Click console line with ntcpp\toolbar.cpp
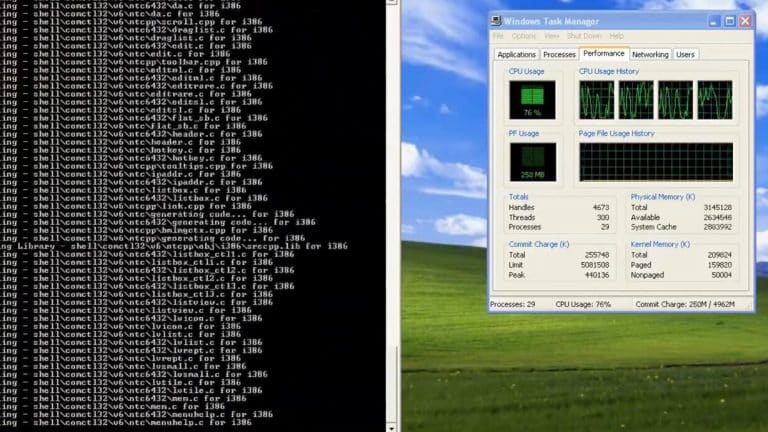 point(134,62)
